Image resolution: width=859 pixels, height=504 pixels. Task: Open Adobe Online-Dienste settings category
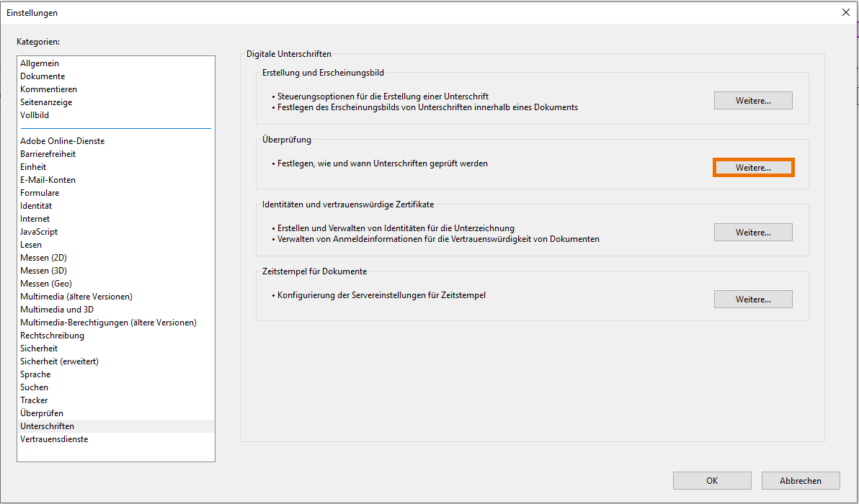62,141
